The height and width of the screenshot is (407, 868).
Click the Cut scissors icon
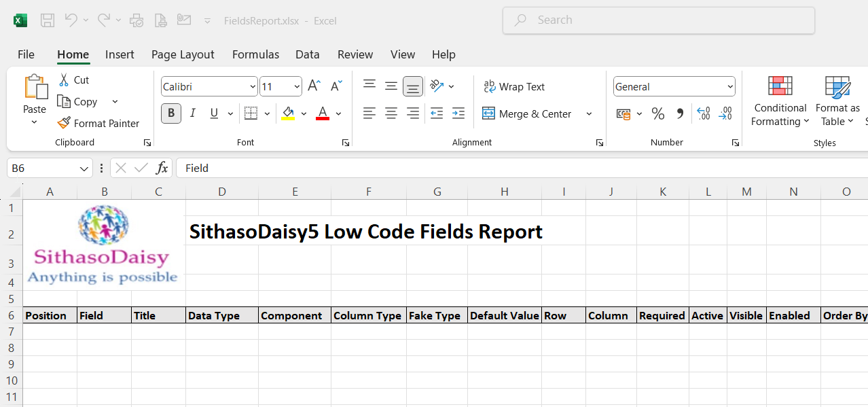pos(64,80)
